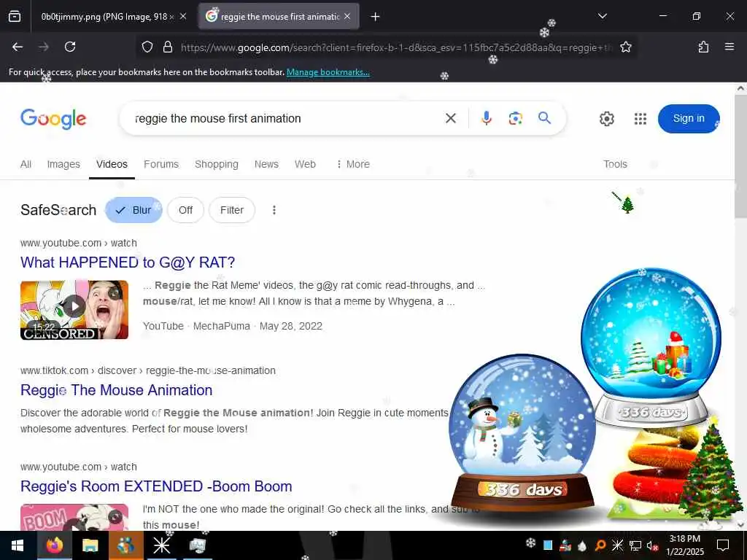
Task: Click the Google logo
Action: pos(53,119)
